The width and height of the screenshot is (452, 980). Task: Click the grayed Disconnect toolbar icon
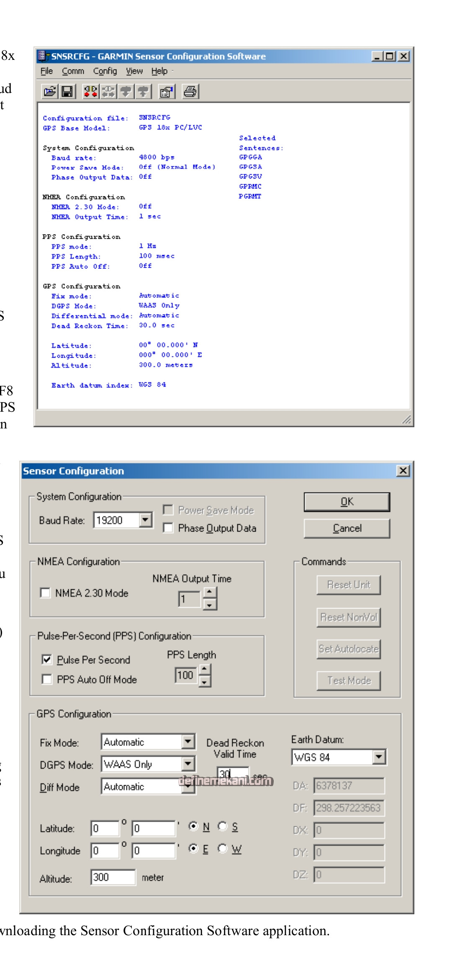click(x=108, y=91)
